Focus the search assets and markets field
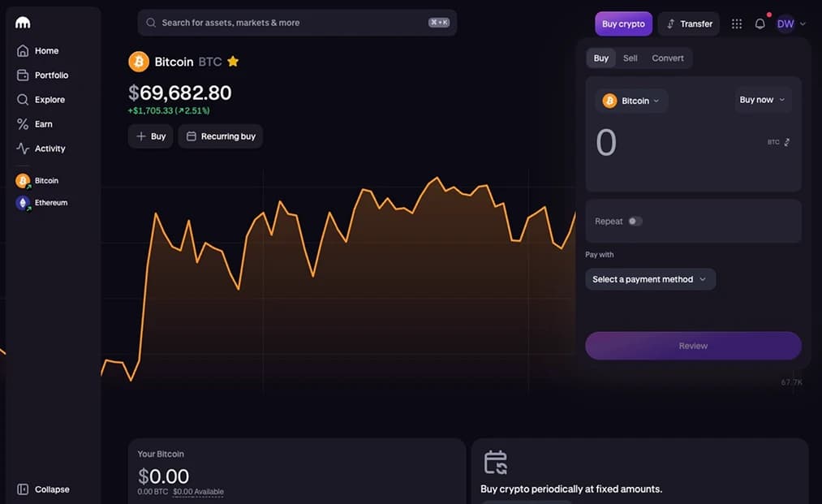 297,23
